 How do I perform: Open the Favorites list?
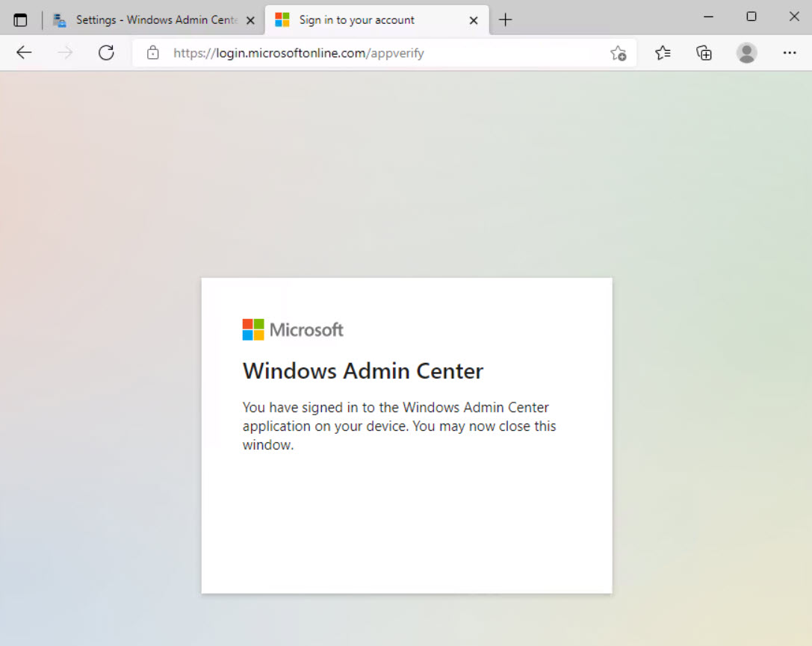tap(662, 52)
